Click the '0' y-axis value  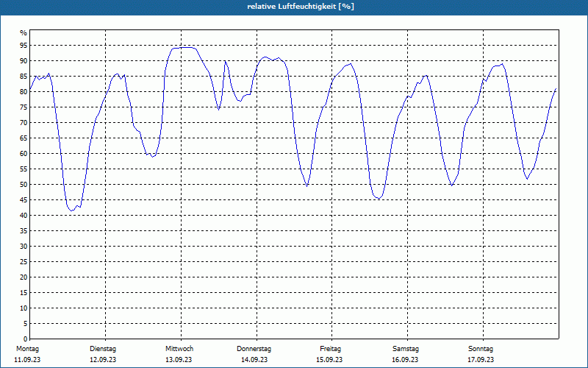pos(25,339)
